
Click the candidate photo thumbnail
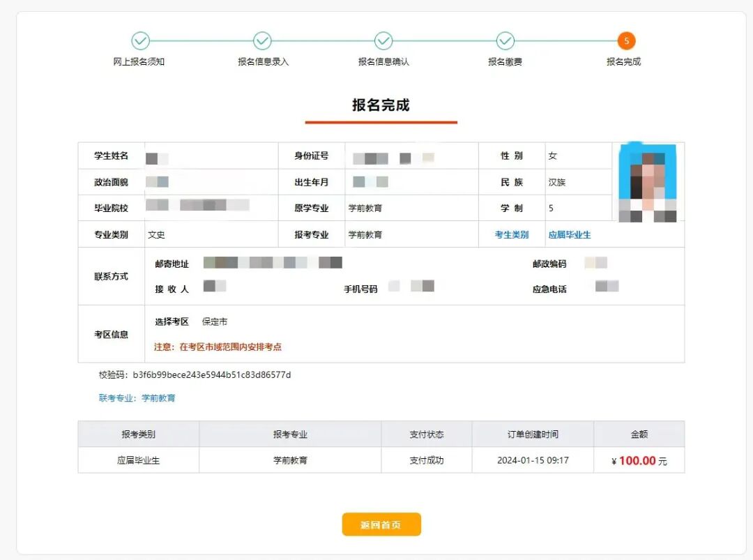coord(647,183)
